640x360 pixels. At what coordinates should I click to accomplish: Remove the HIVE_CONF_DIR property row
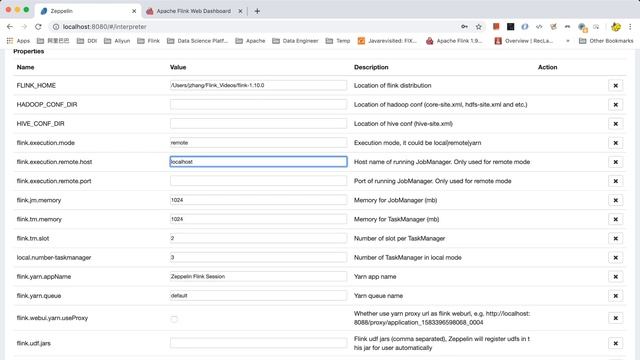(x=616, y=124)
